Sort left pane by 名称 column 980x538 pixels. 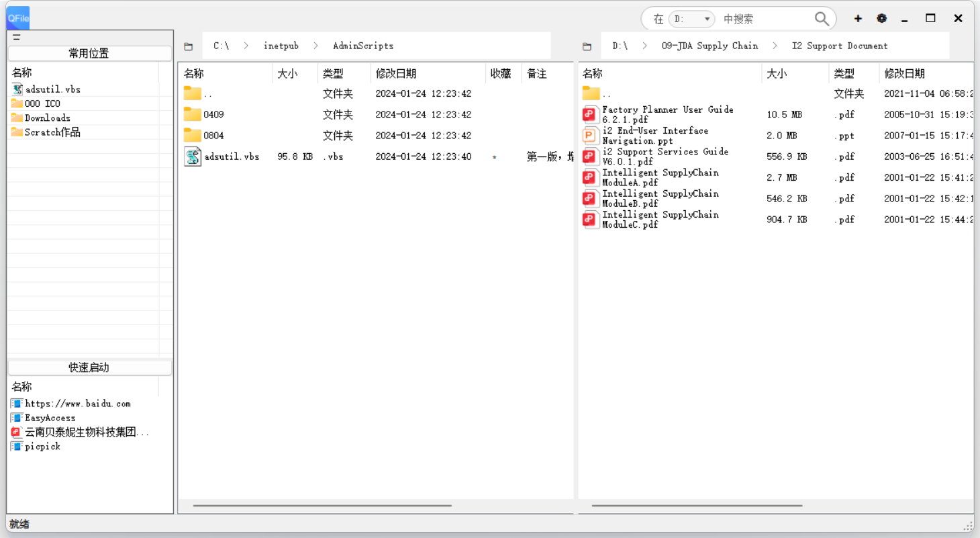coord(226,73)
